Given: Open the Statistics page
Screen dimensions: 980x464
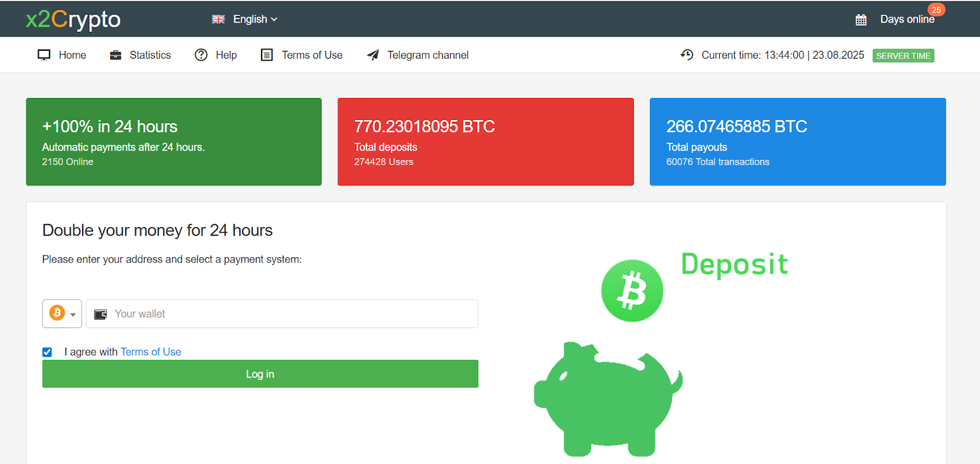Looking at the screenshot, I should [150, 55].
